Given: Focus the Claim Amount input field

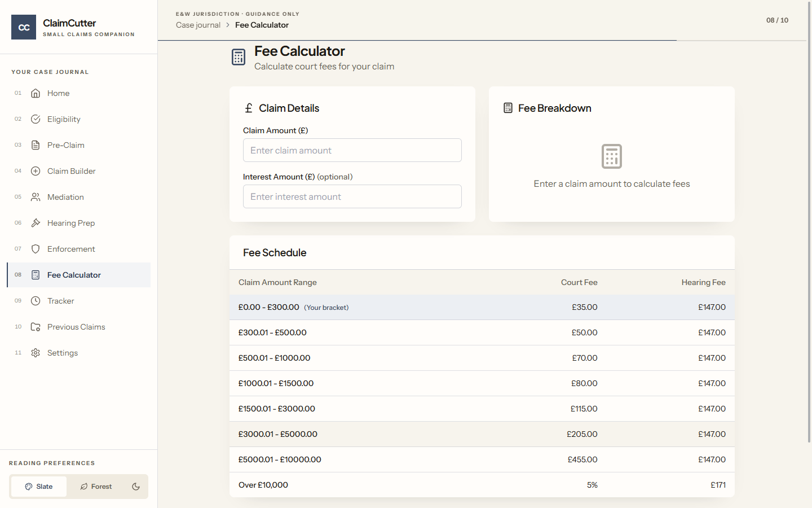Looking at the screenshot, I should pos(352,150).
